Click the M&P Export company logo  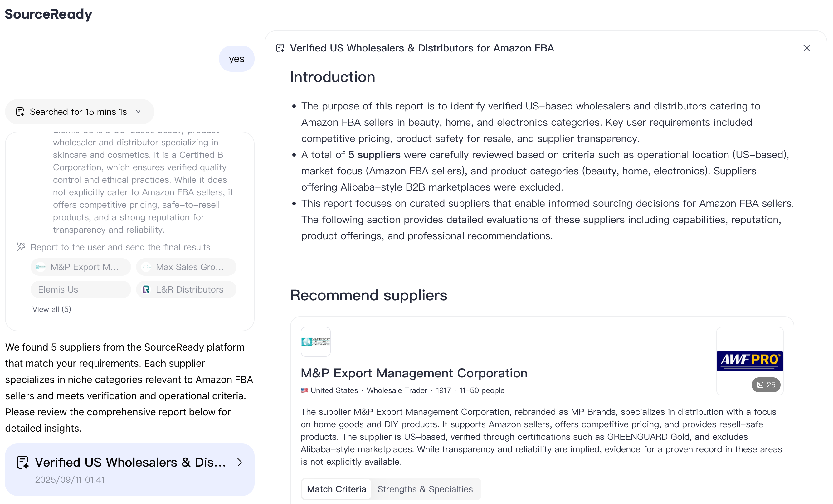(x=315, y=342)
